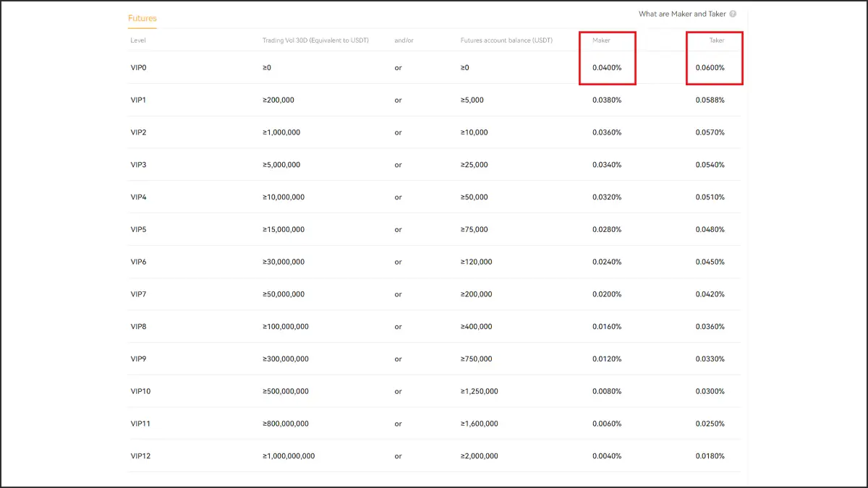Click account balance ≥750,000 cell
The width and height of the screenshot is (868, 488).
[x=477, y=359]
